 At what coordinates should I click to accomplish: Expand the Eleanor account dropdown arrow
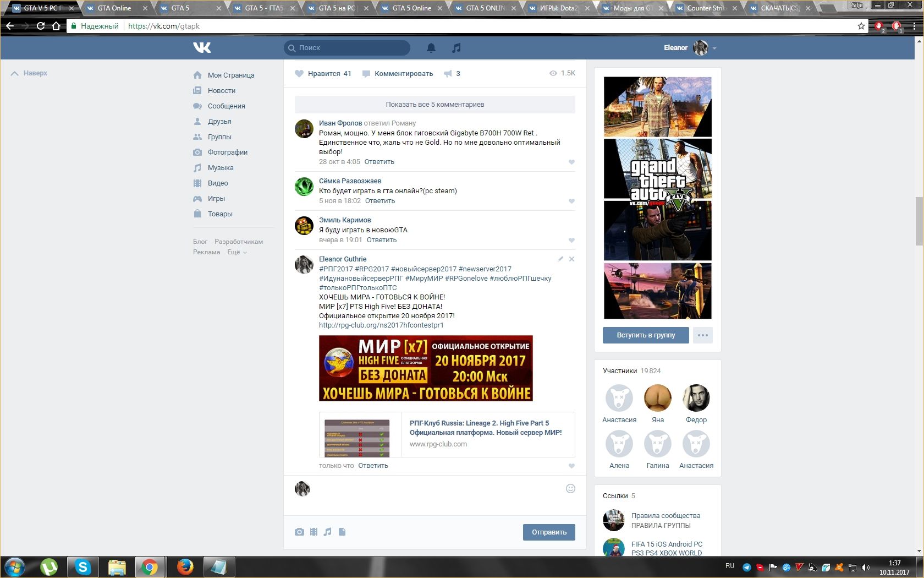(714, 48)
